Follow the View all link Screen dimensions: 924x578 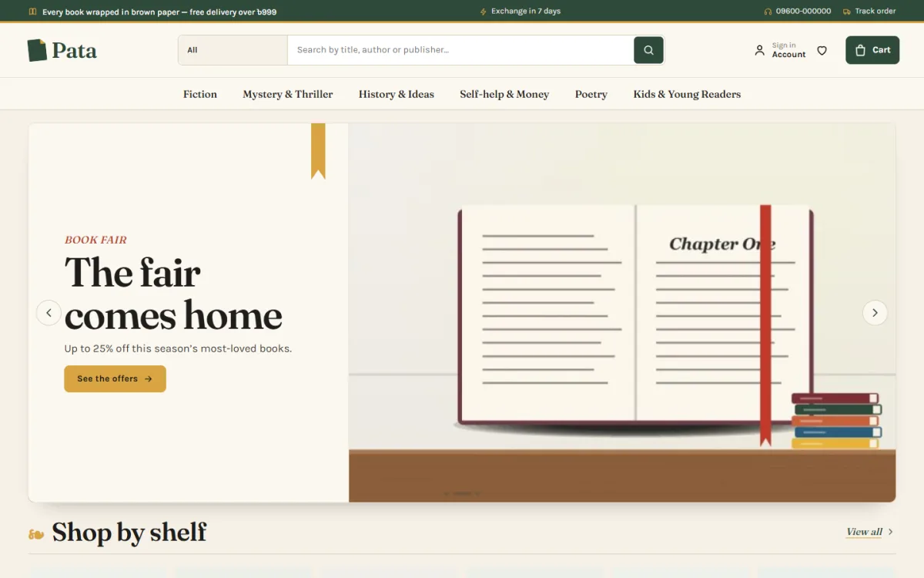click(x=864, y=532)
